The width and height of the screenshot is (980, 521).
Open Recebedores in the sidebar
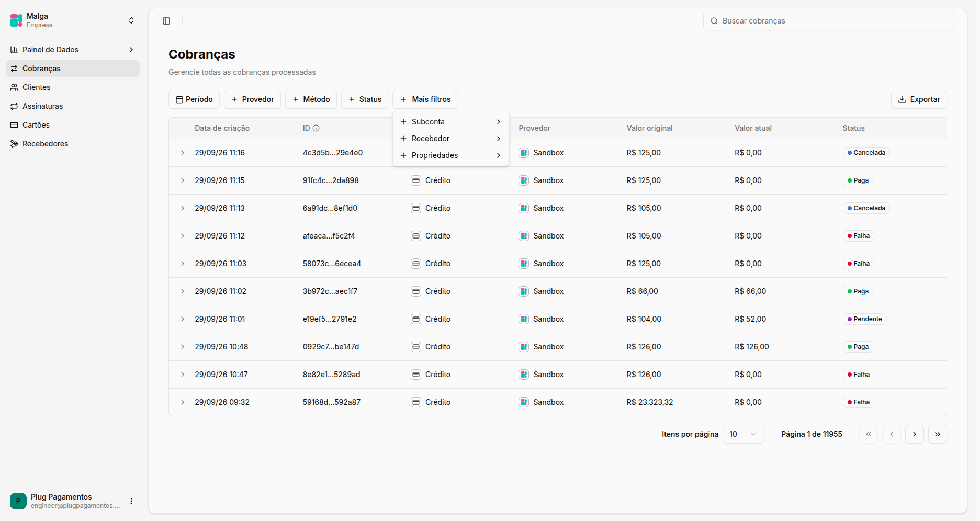tap(73, 144)
